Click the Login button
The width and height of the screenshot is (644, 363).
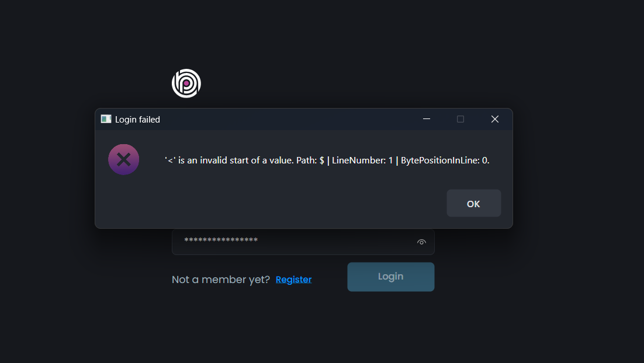tap(390, 277)
